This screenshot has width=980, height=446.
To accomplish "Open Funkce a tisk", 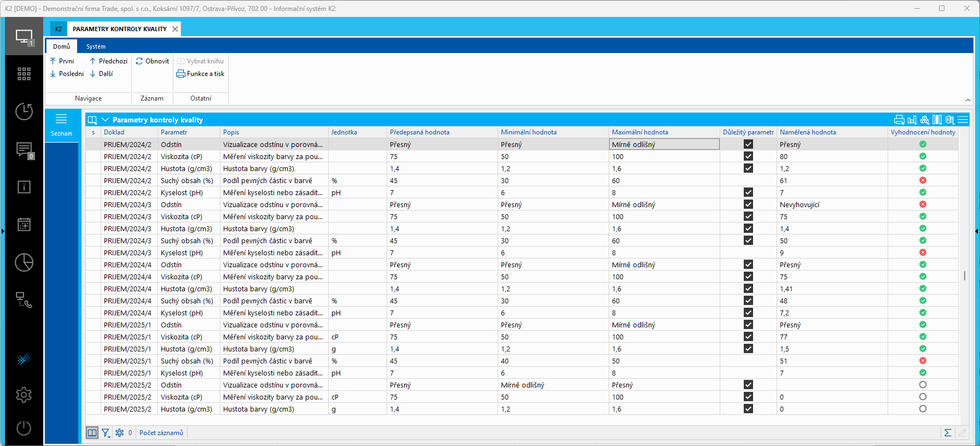I will 201,74.
